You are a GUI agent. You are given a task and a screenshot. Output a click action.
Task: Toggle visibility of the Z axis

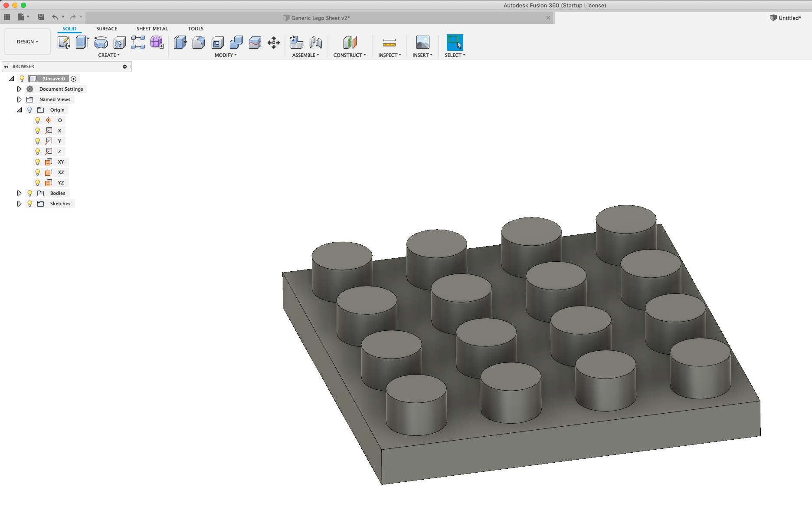click(38, 151)
